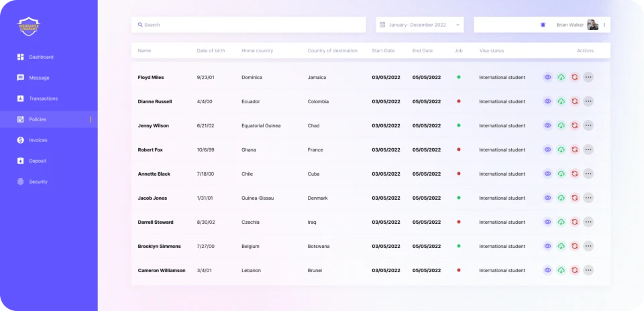Click the Home country column header
Screen dimensions: 644x311
[257, 51]
